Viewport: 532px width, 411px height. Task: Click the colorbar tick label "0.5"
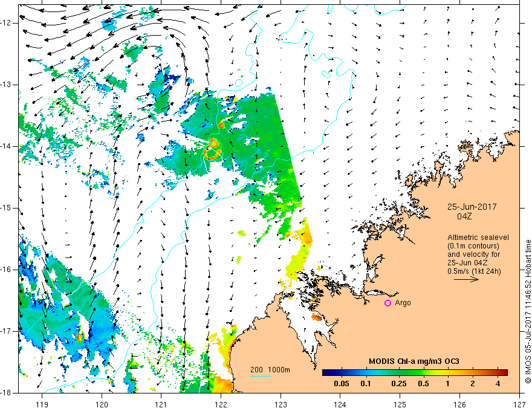click(x=423, y=384)
